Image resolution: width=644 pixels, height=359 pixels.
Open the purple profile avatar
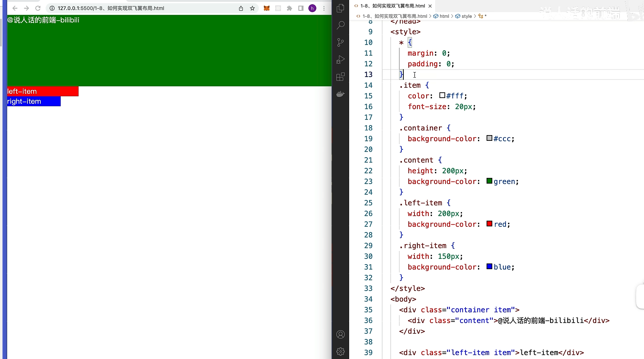tap(312, 8)
